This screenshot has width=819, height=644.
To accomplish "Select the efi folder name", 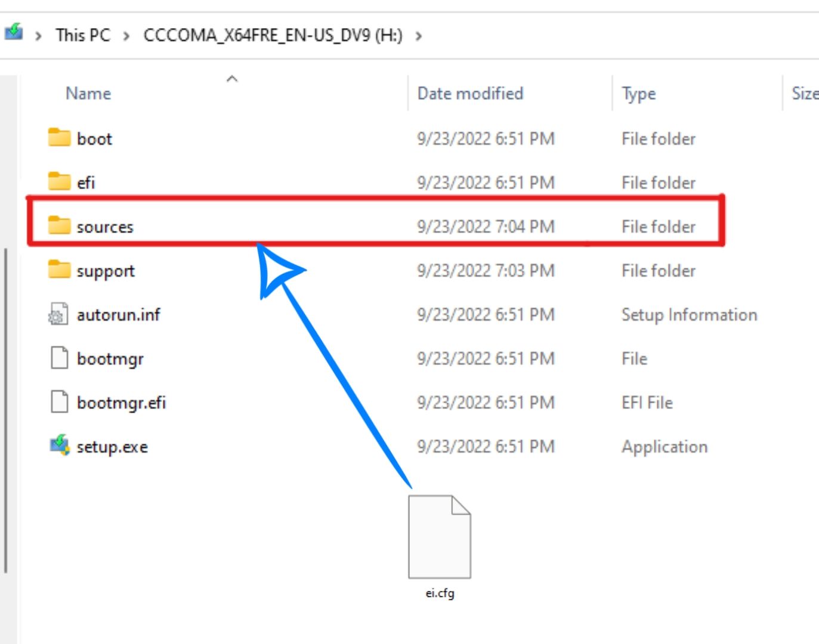I will (x=86, y=182).
